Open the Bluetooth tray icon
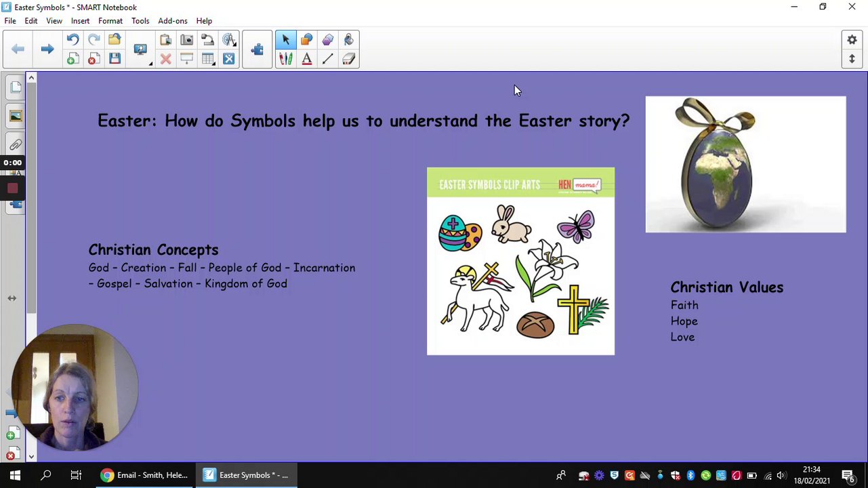868x488 pixels. coord(690,476)
